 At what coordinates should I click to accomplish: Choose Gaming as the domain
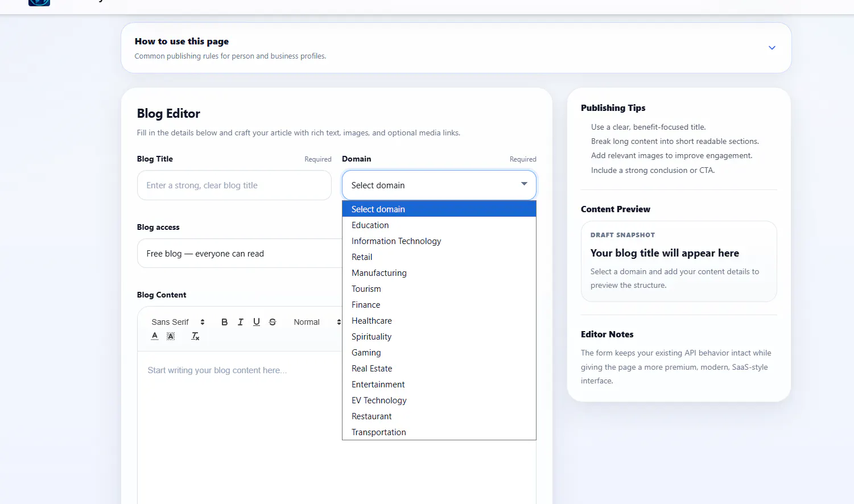(439, 353)
